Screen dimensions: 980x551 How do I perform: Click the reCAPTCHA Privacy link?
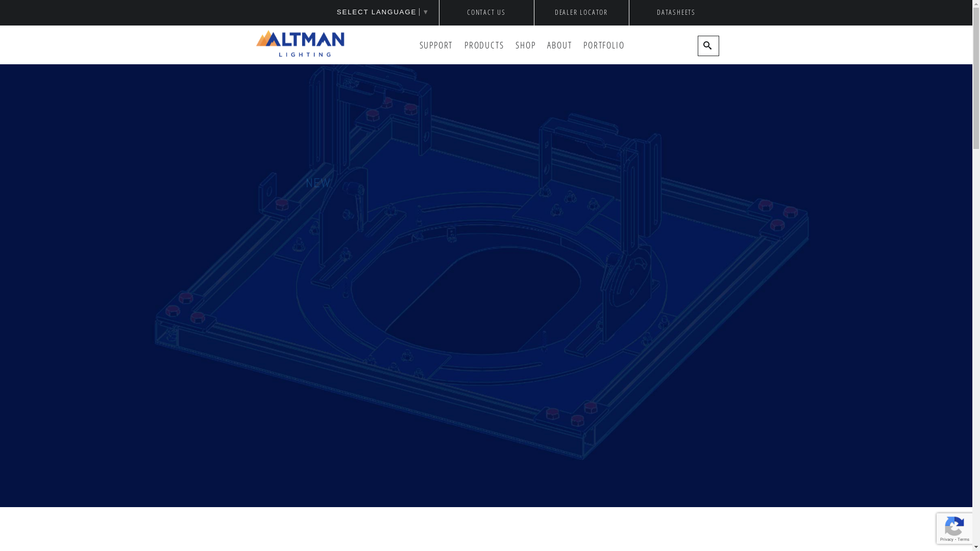947,540
